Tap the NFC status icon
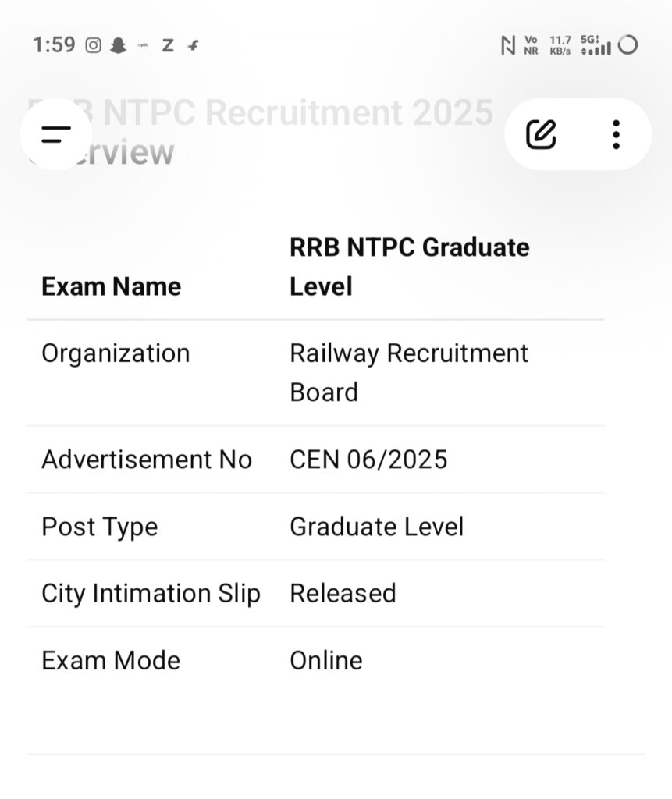 (x=508, y=45)
